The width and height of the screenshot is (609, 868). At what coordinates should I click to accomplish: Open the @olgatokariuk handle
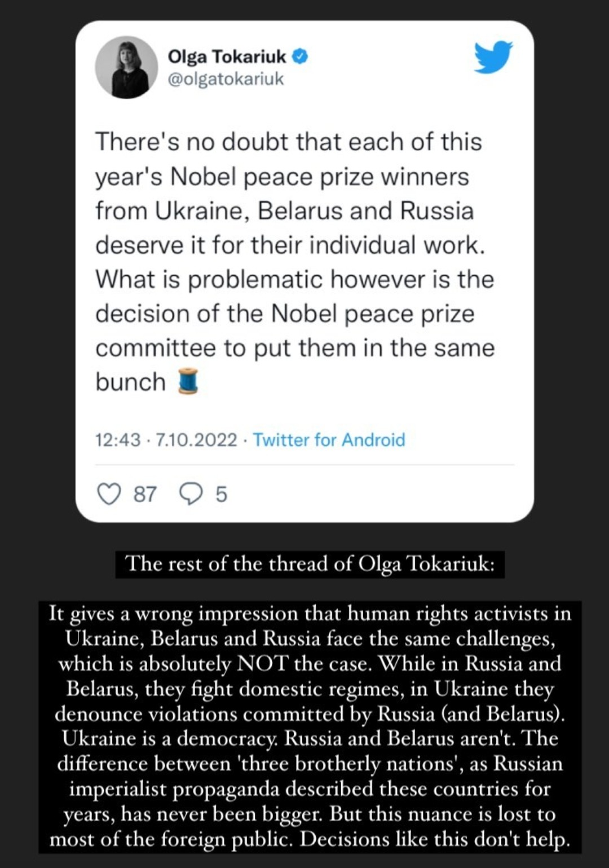tap(226, 79)
